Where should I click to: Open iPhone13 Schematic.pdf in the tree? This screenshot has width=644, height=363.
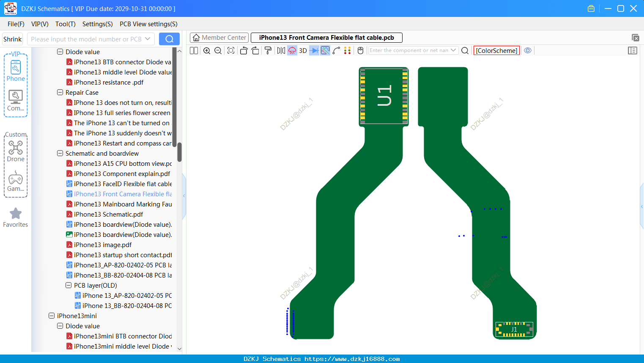108,214
